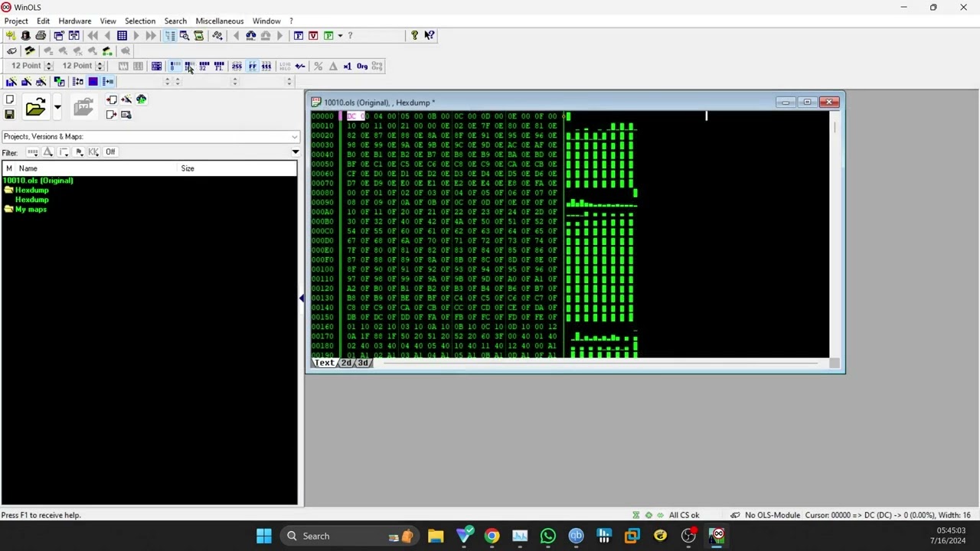Click the green scroll script icon

pyautogui.click(x=199, y=35)
